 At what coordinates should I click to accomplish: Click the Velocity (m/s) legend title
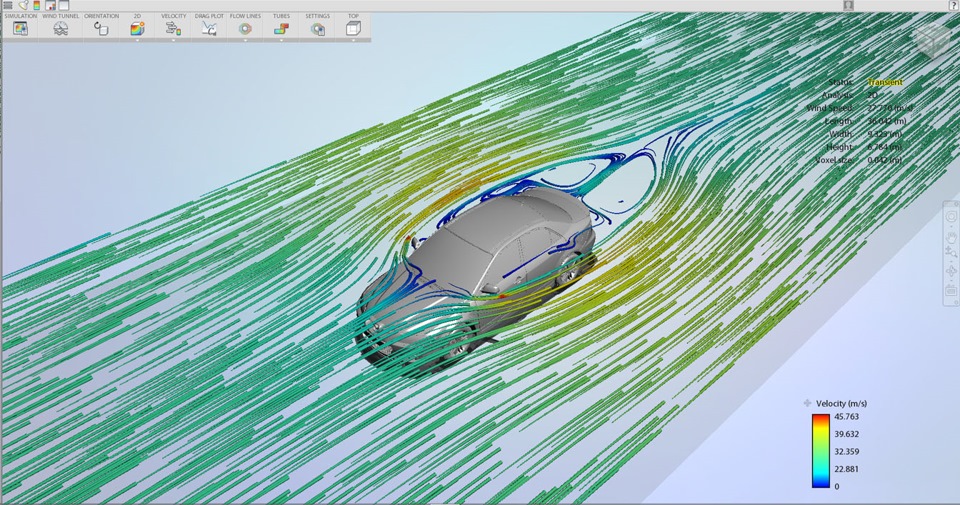tap(841, 403)
